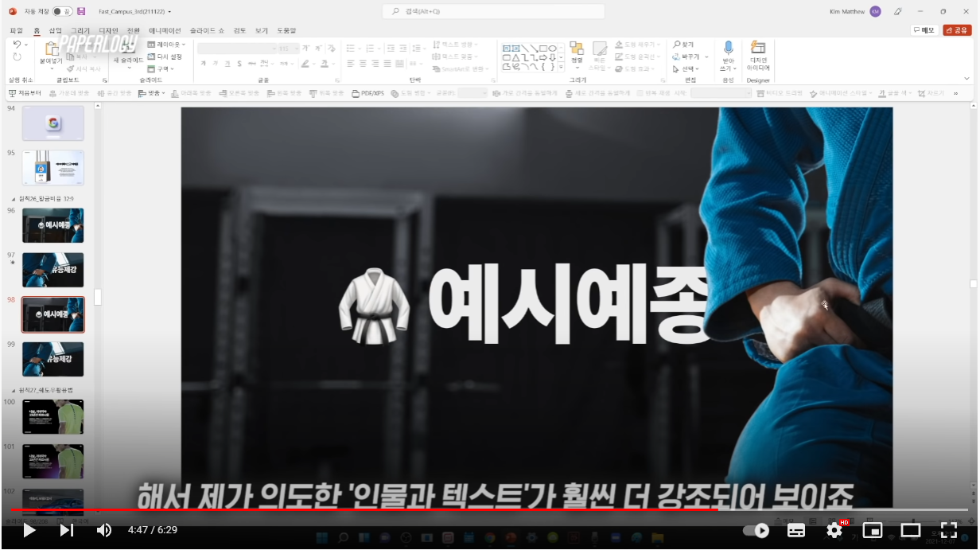This screenshot has width=980, height=550.
Task: Open 디자인 아이디어 Designer pane
Action: [758, 56]
